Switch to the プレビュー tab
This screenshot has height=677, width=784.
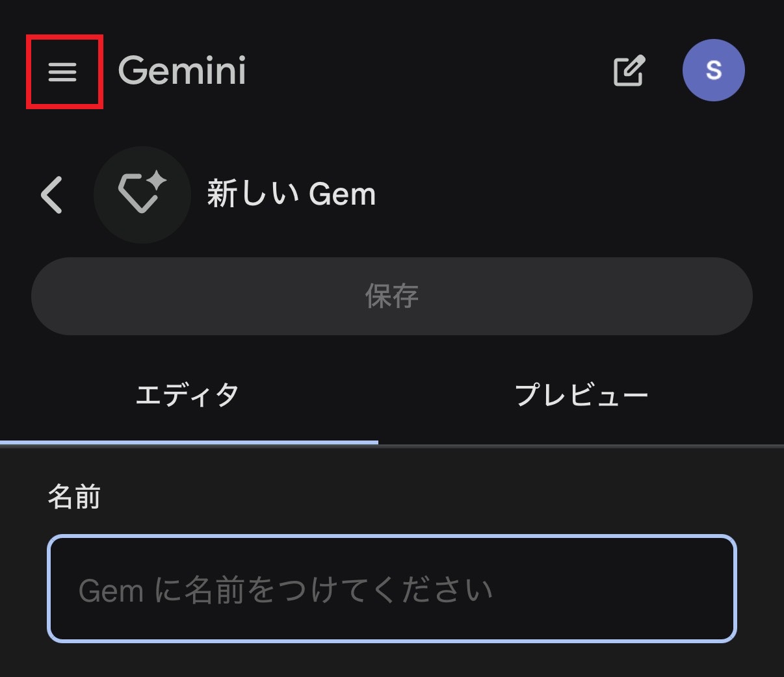pos(581,395)
